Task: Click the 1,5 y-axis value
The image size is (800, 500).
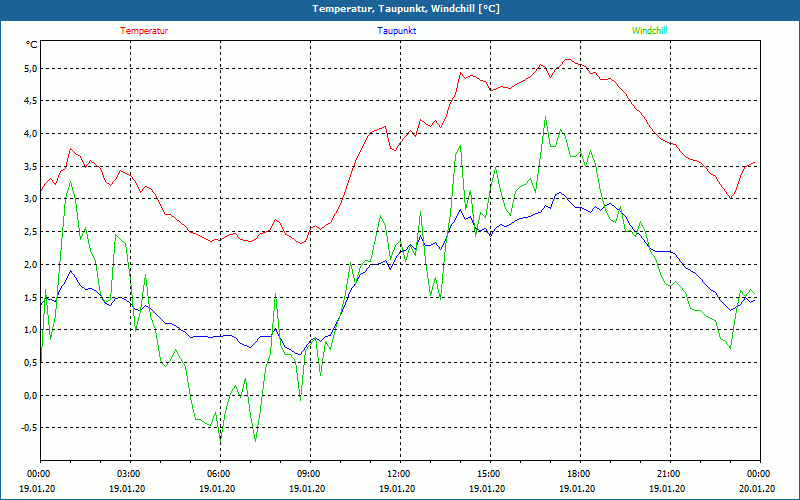Action: click(31, 297)
